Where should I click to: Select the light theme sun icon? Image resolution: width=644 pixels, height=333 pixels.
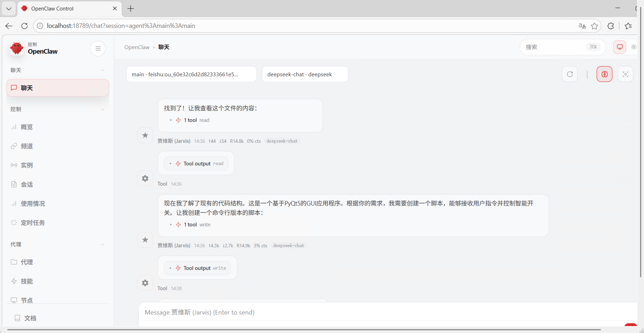634,47
